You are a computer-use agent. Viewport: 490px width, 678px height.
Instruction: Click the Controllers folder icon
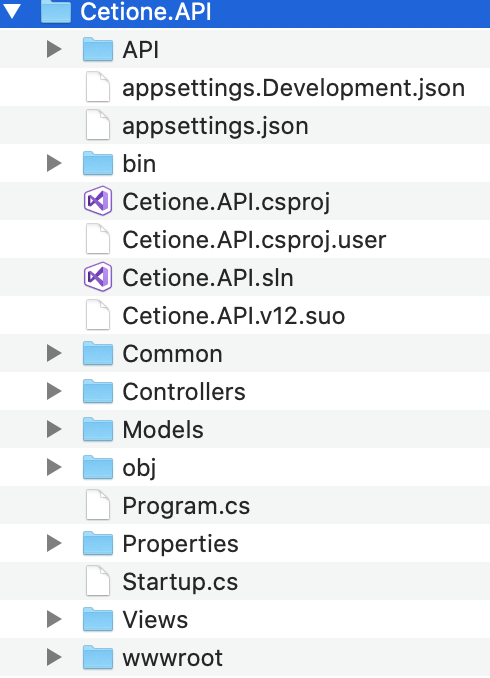point(98,391)
